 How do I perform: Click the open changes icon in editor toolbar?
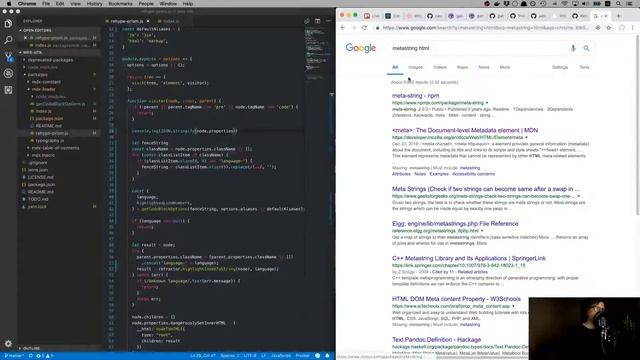[307, 21]
